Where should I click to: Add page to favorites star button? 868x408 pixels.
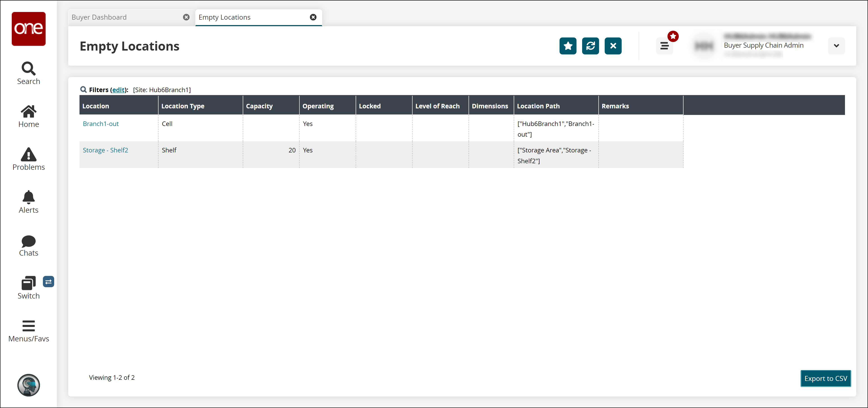[568, 46]
